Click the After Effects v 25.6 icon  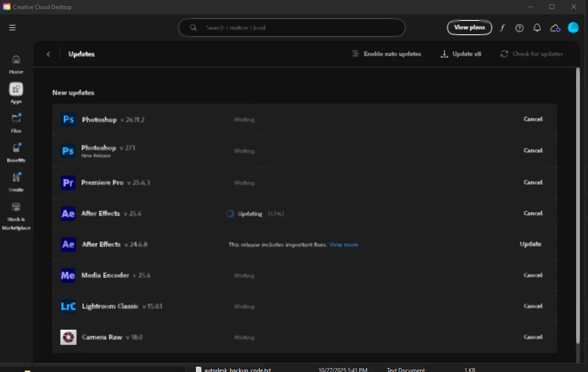(68, 214)
